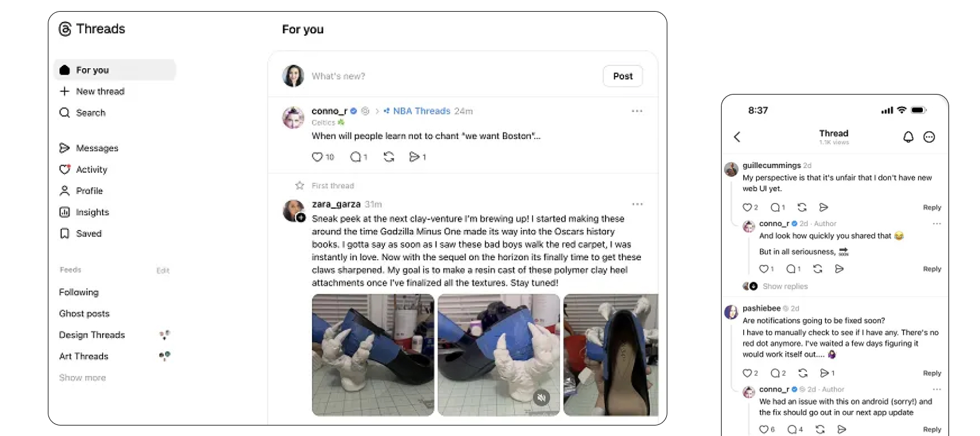The image size is (980, 436).
Task: Open the three-dot menu on zara_garza's post
Action: 637,204
